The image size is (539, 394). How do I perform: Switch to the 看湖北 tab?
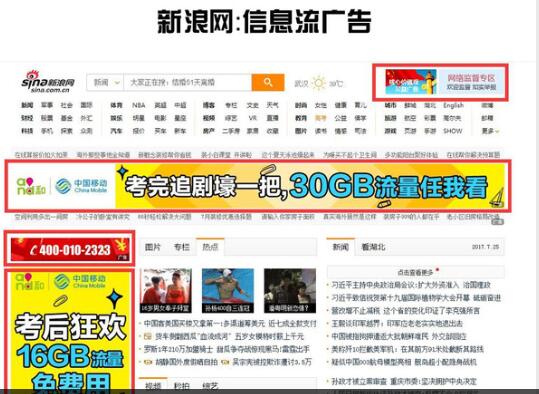click(x=373, y=247)
